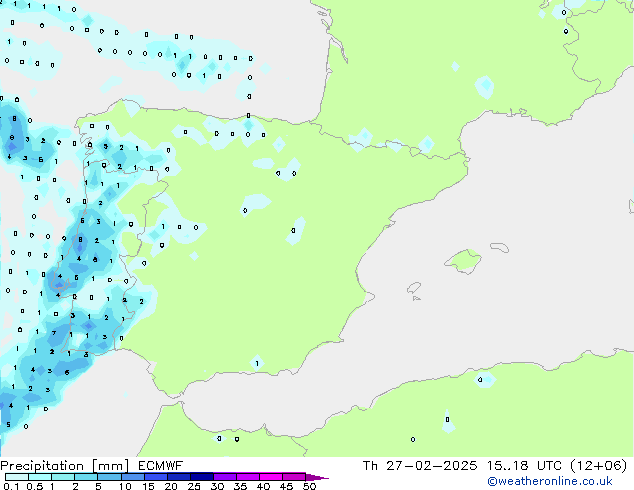634x490 pixels.
Task: Click the 40–45 mm magenta swatch
Action: pos(271,477)
